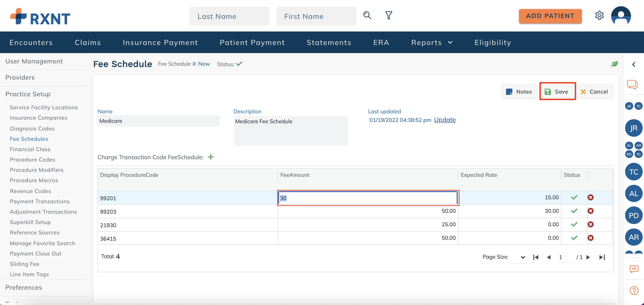
Task: Click the RXNT logo
Action: pyautogui.click(x=40, y=17)
